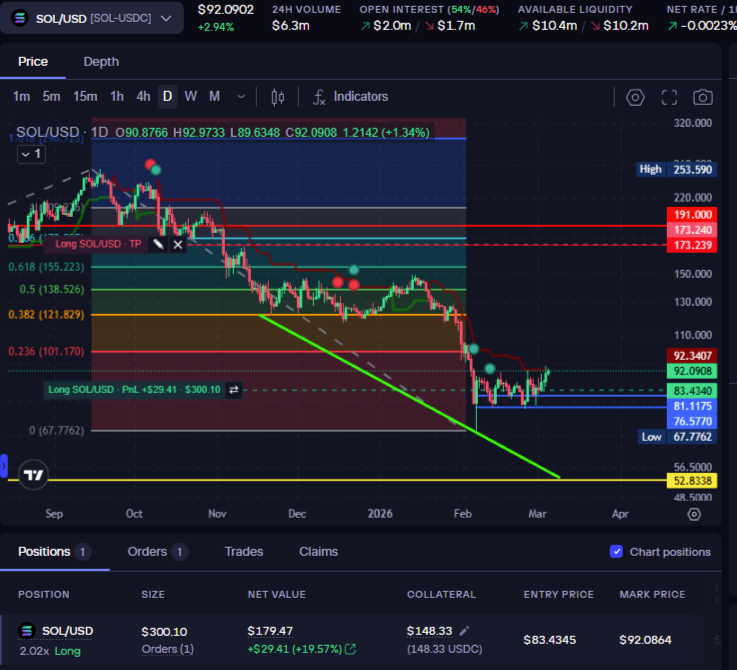Edit the Long SOL/USD TP order pencil icon
737x670 pixels.
tap(158, 244)
